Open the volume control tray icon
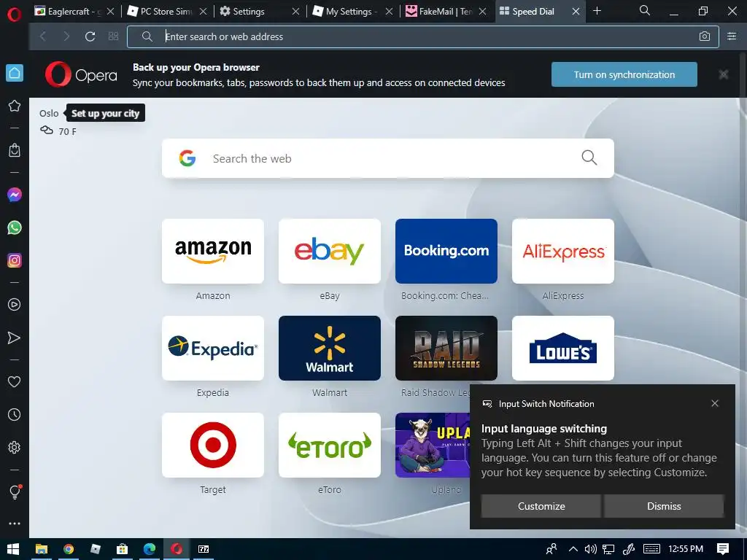 (591, 549)
